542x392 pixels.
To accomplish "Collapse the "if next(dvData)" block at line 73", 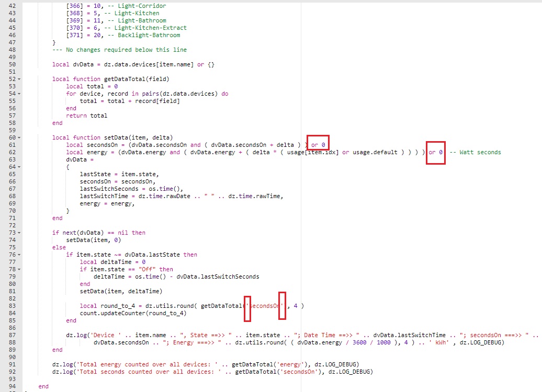I will (19, 233).
